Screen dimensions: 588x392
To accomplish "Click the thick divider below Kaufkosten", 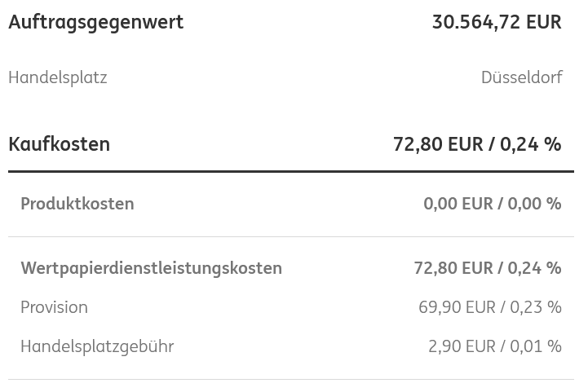I will 290,171.
